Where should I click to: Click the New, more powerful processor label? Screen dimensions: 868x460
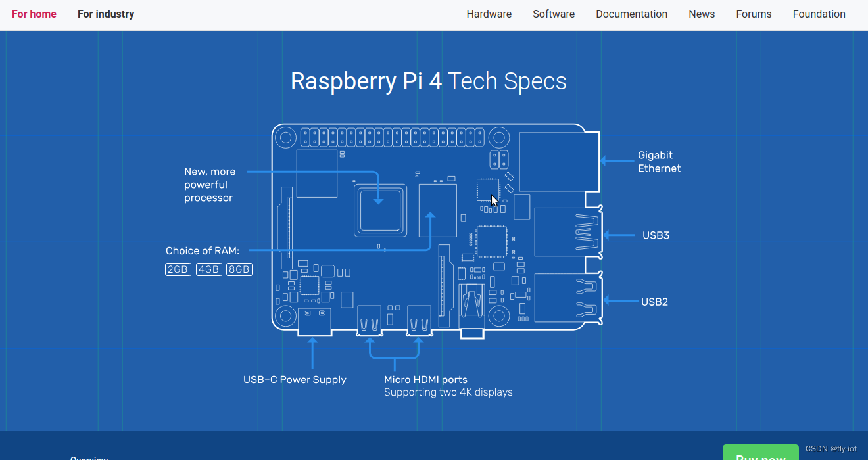point(210,185)
